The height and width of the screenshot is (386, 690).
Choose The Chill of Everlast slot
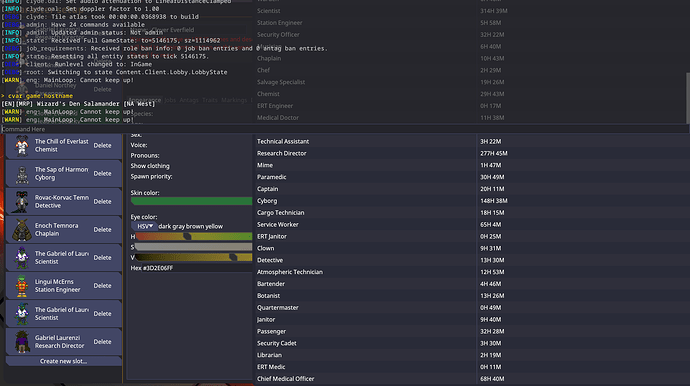click(63, 146)
